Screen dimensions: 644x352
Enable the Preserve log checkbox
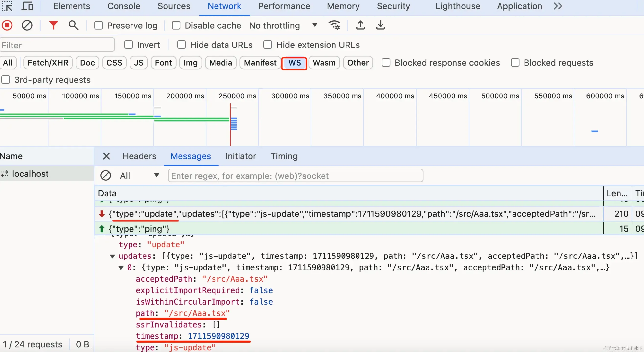98,25
